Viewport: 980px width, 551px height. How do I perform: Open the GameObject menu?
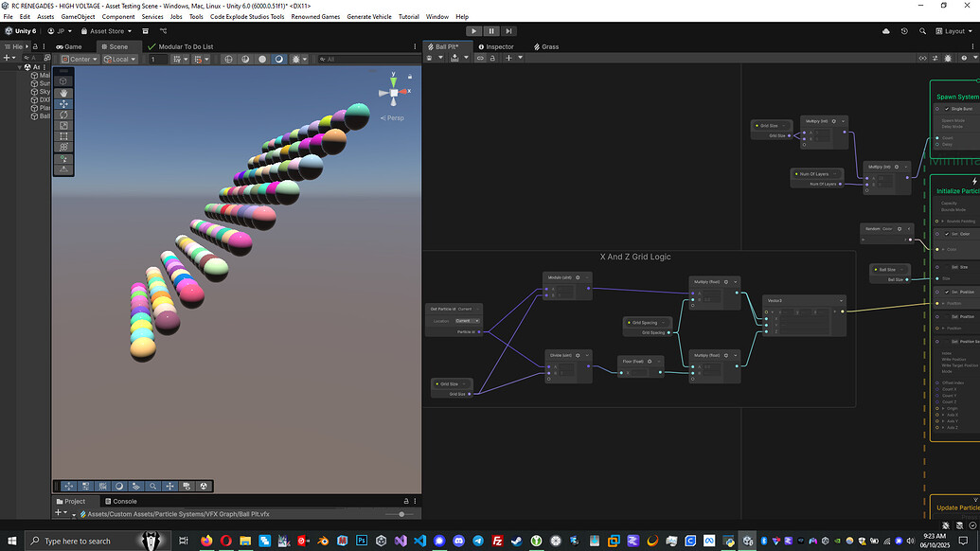coord(77,16)
